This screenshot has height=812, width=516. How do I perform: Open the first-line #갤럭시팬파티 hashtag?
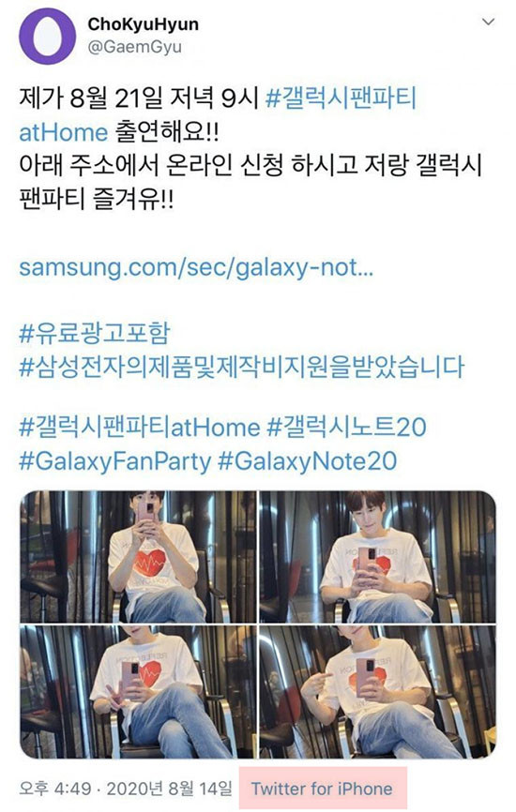(341, 98)
